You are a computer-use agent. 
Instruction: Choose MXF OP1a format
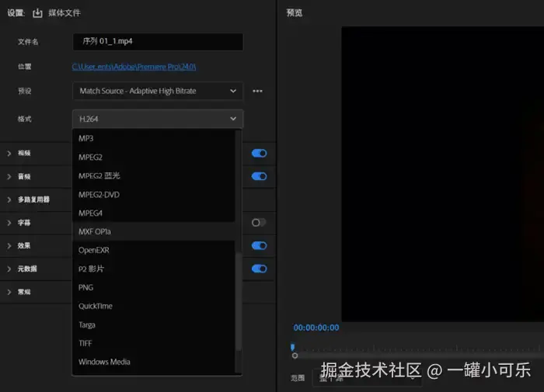tap(154, 231)
